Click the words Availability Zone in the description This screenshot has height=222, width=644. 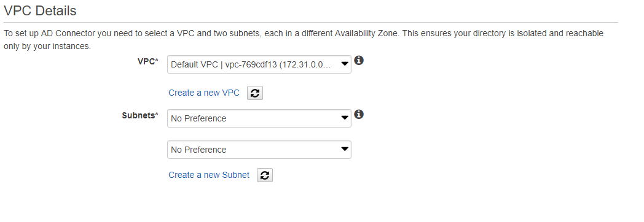(x=366, y=34)
